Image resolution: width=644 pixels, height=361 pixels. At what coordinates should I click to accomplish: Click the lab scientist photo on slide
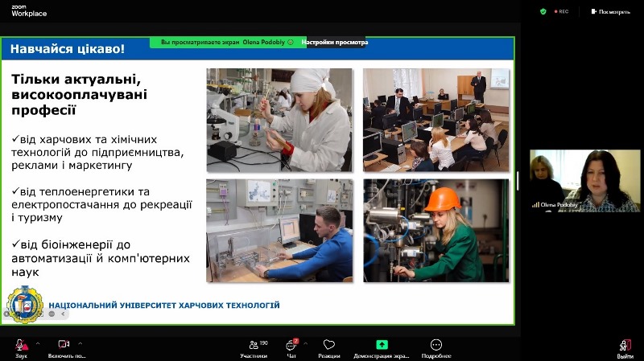click(279, 120)
